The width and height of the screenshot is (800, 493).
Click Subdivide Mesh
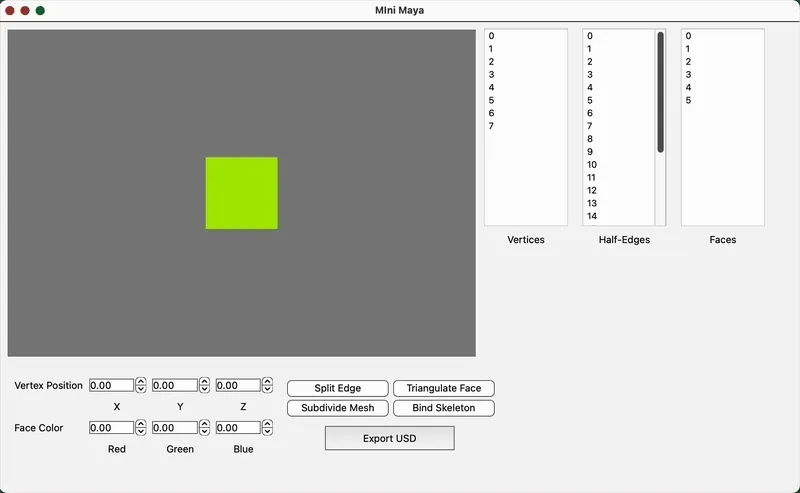point(337,408)
